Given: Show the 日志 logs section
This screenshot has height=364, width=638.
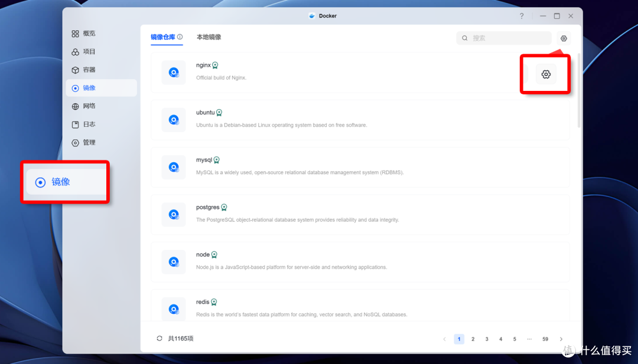Looking at the screenshot, I should (x=101, y=124).
